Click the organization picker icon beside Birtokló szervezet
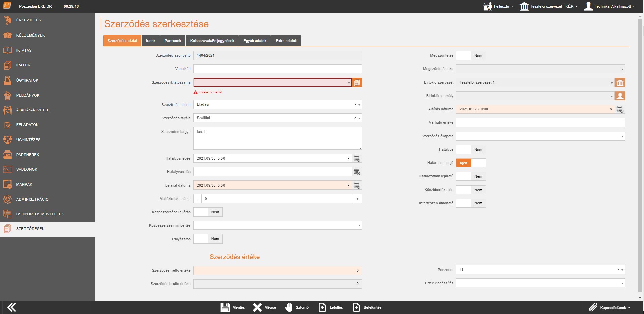This screenshot has height=314, width=644. pos(620,83)
